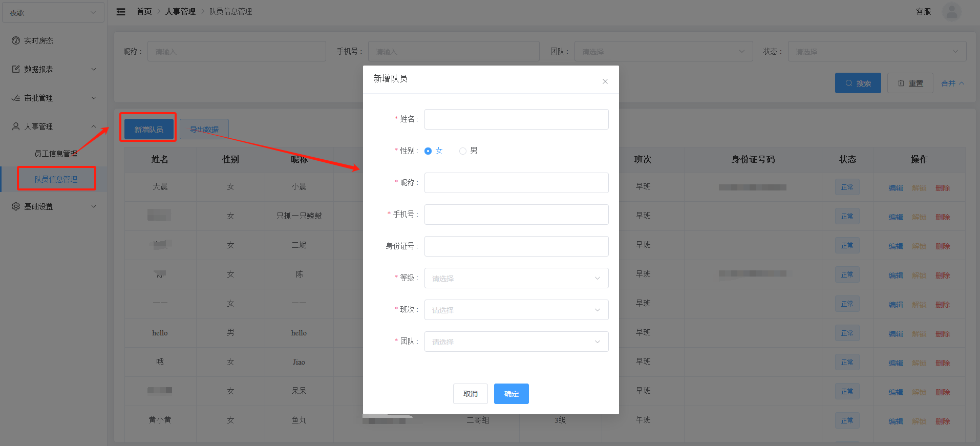Click 正常 status tag in 大晨 row
980x446 pixels.
(x=847, y=187)
